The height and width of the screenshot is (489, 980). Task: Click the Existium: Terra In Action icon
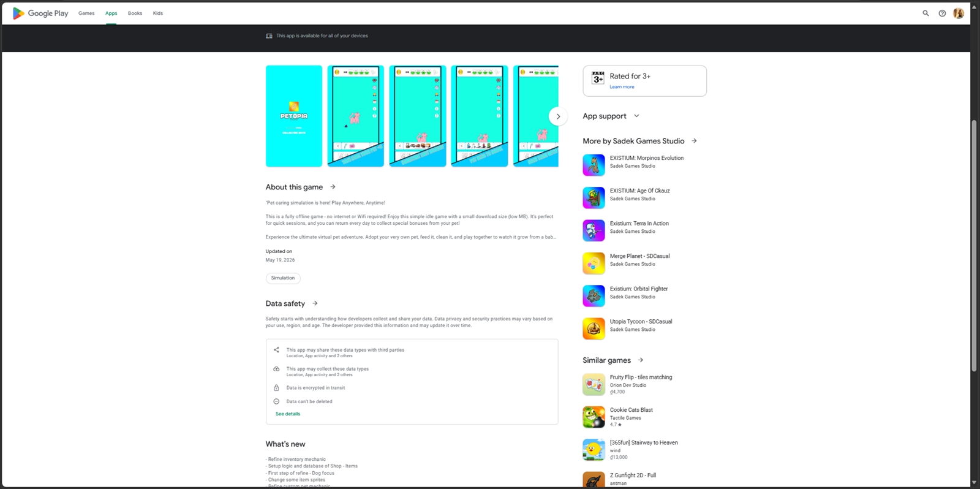tap(594, 230)
